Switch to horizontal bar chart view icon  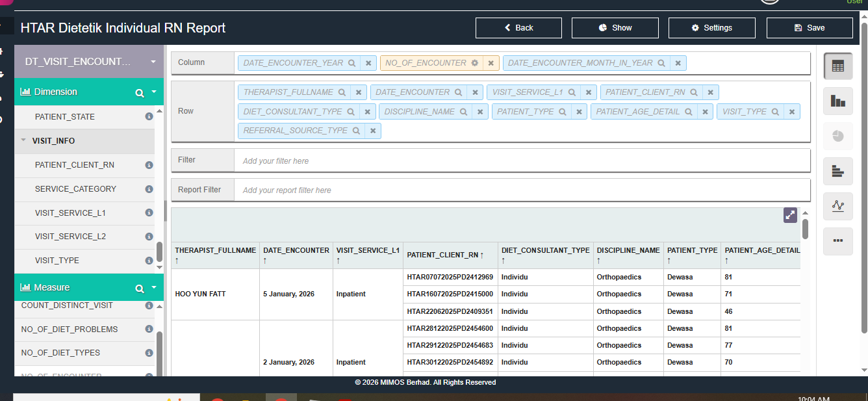pyautogui.click(x=837, y=171)
